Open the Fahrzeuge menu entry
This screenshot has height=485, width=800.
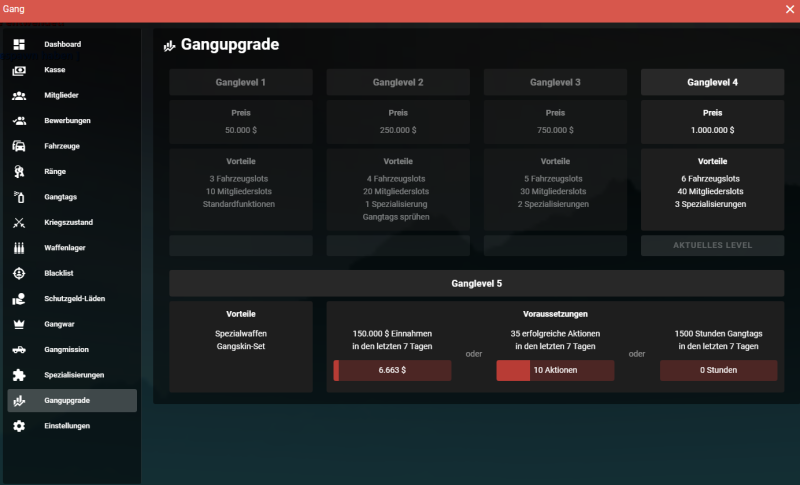[x=72, y=146]
